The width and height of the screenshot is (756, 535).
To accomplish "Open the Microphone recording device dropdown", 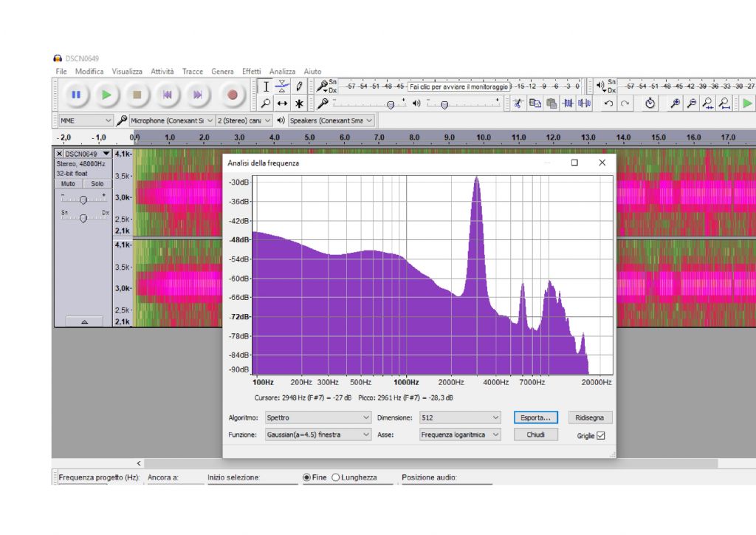I will pos(171,120).
